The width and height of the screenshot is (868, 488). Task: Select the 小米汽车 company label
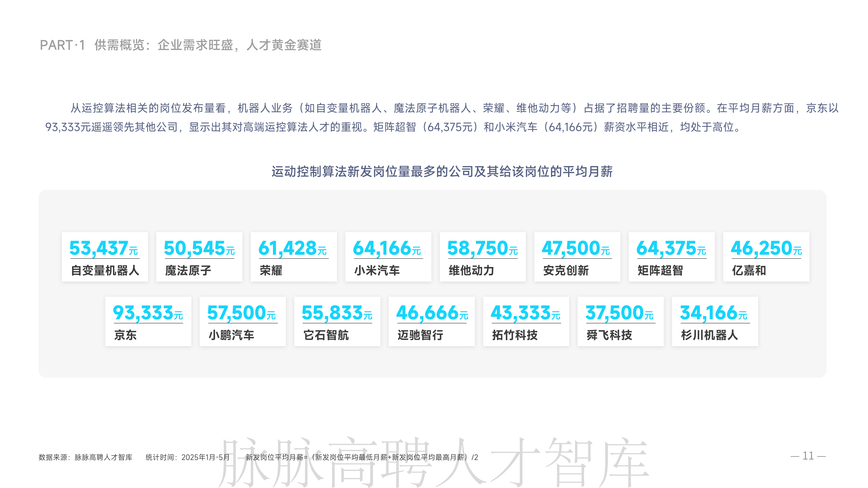point(377,270)
